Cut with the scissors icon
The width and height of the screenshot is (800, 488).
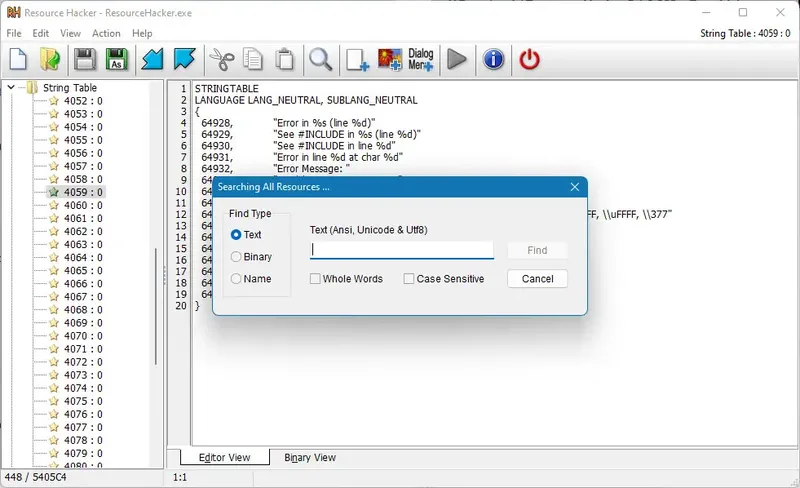point(221,59)
